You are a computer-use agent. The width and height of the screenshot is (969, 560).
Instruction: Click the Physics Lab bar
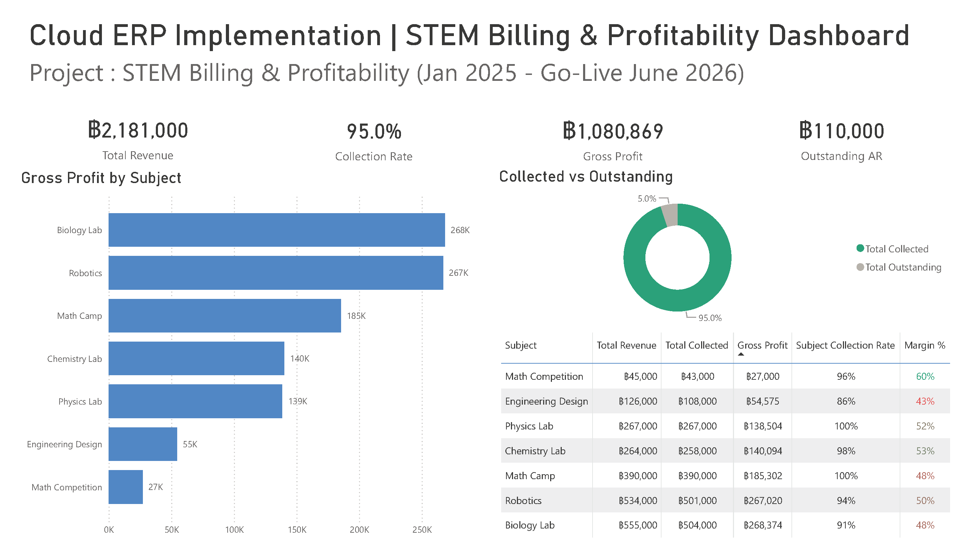pos(195,401)
